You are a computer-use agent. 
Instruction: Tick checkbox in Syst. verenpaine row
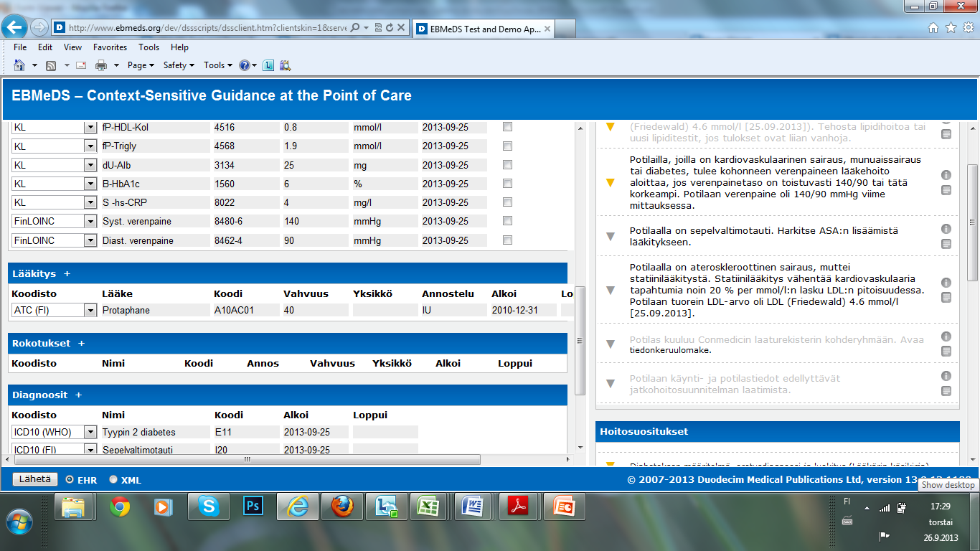[507, 221]
